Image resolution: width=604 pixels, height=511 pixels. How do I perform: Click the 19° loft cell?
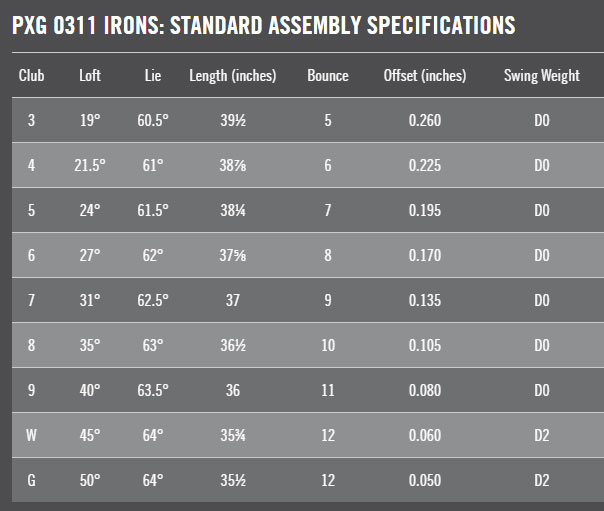(x=90, y=121)
